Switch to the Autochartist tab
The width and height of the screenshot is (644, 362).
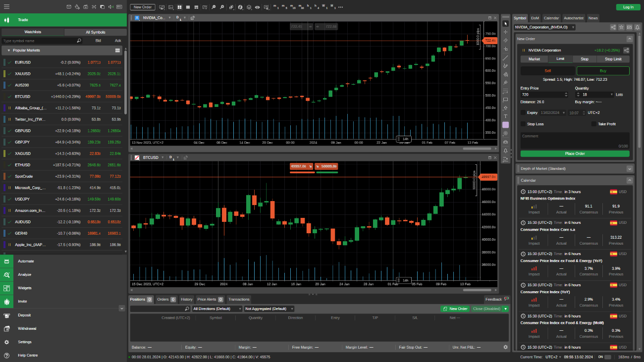[573, 18]
